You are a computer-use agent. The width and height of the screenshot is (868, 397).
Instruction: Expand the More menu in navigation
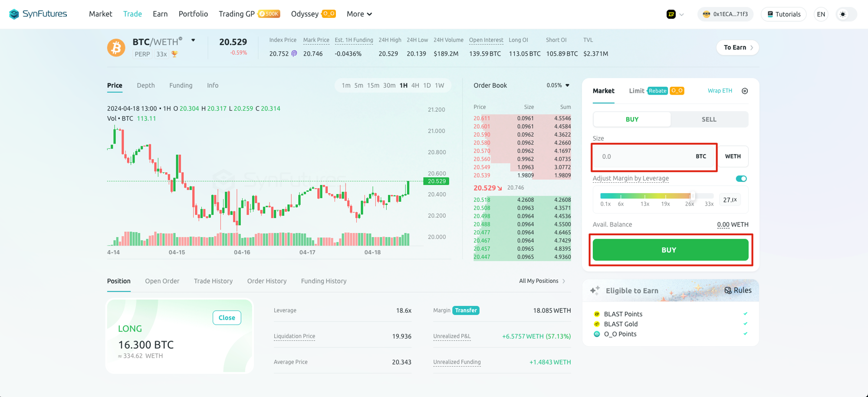point(359,14)
